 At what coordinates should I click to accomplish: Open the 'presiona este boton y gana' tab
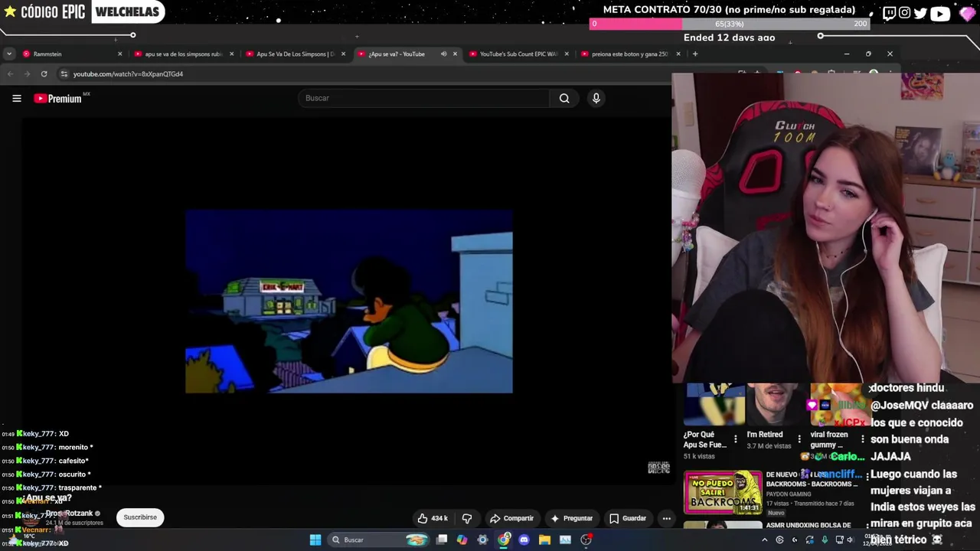(629, 54)
